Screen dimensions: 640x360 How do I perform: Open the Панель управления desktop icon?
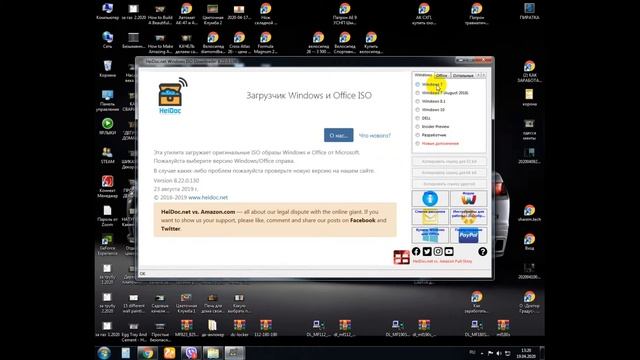pos(107,100)
